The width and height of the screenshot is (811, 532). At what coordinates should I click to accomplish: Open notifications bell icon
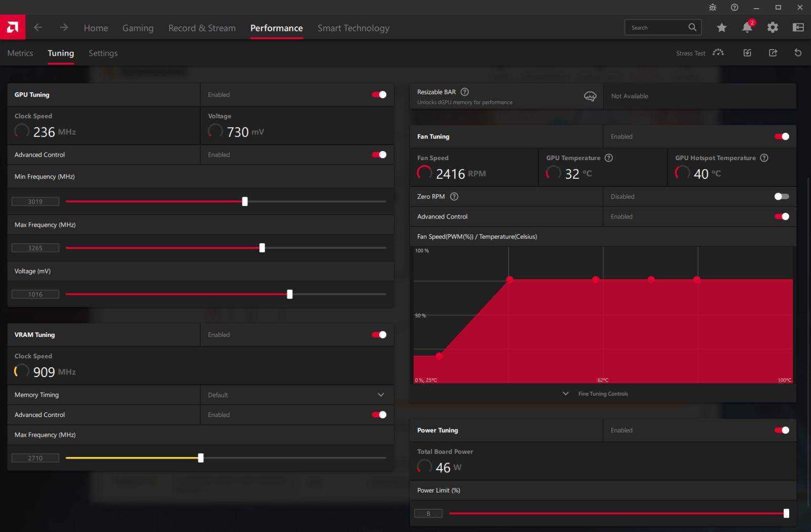(x=747, y=27)
